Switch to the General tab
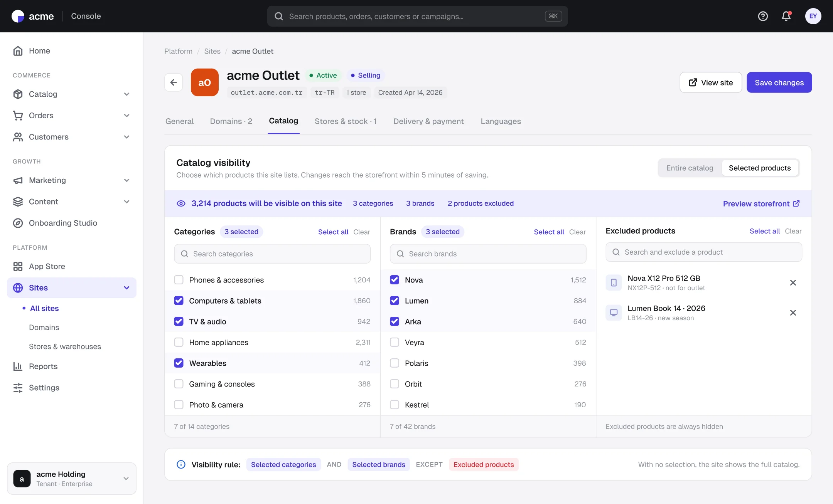 pyautogui.click(x=179, y=121)
